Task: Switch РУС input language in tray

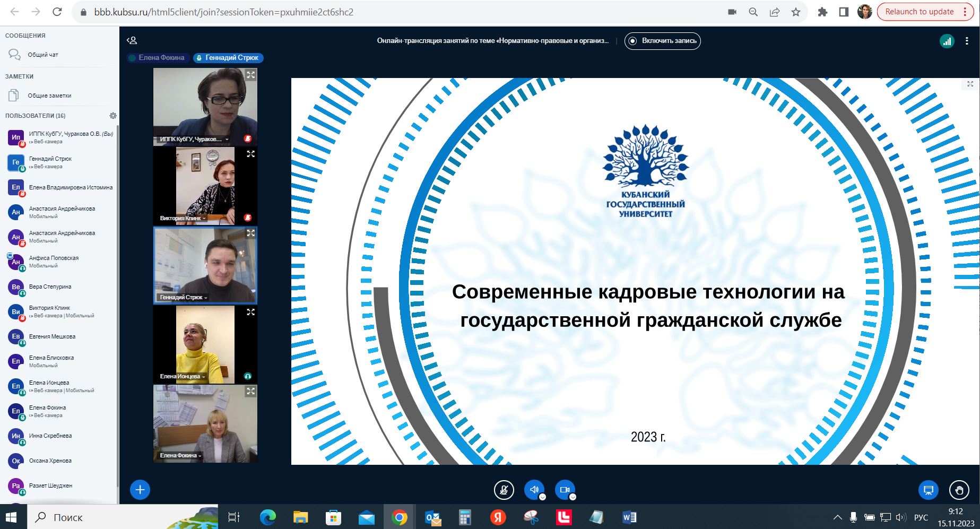Action: pos(921,517)
